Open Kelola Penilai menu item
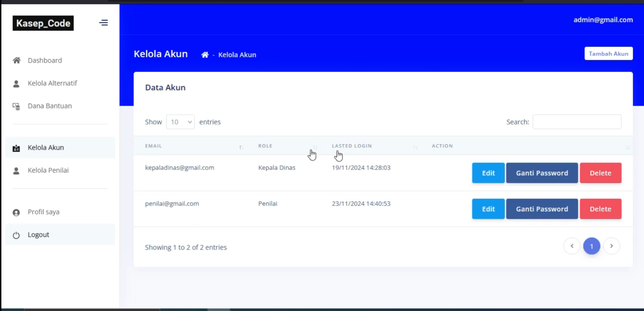 [x=60, y=170]
